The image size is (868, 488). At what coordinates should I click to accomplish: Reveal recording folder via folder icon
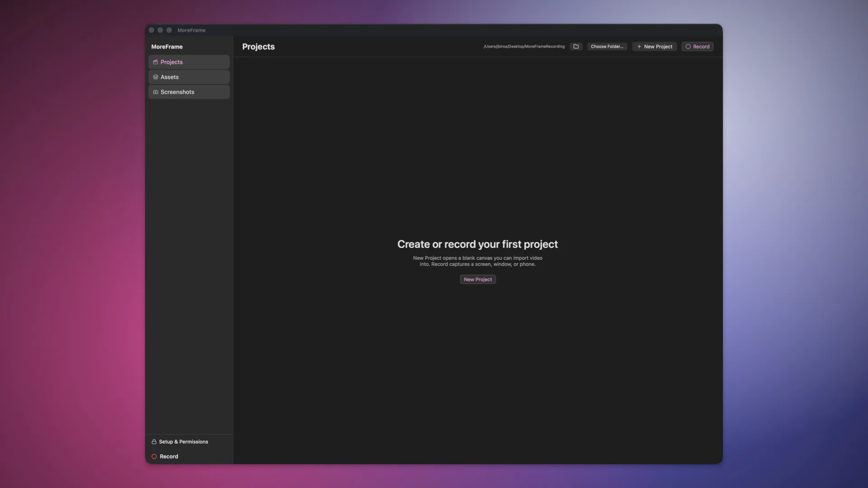click(x=576, y=47)
